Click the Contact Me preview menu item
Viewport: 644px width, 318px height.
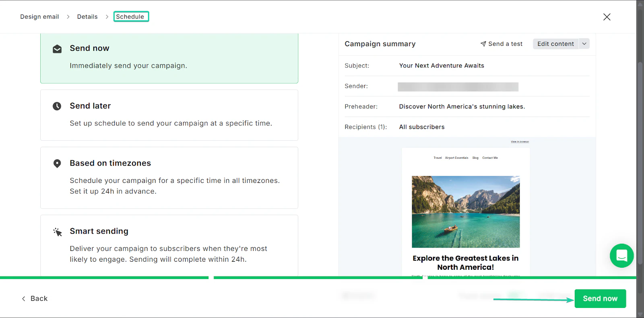[490, 158]
